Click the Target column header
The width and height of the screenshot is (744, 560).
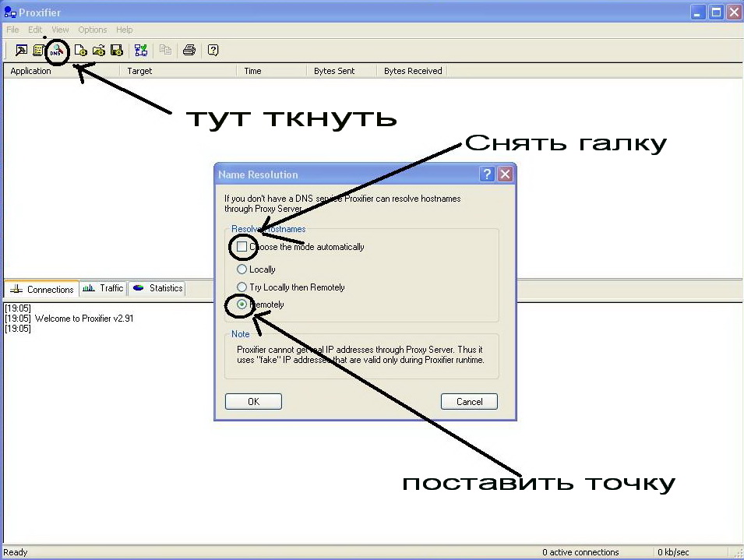pos(178,71)
